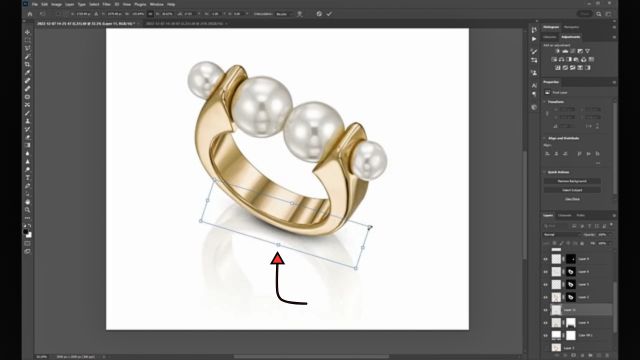Click the Remove Background button
This screenshot has width=640, height=360.
572,181
